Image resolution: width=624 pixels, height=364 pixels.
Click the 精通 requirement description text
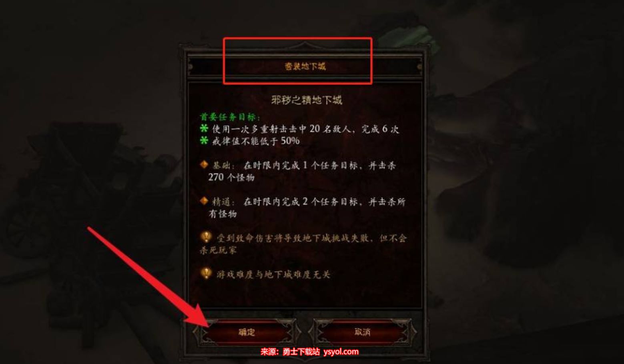(307, 208)
